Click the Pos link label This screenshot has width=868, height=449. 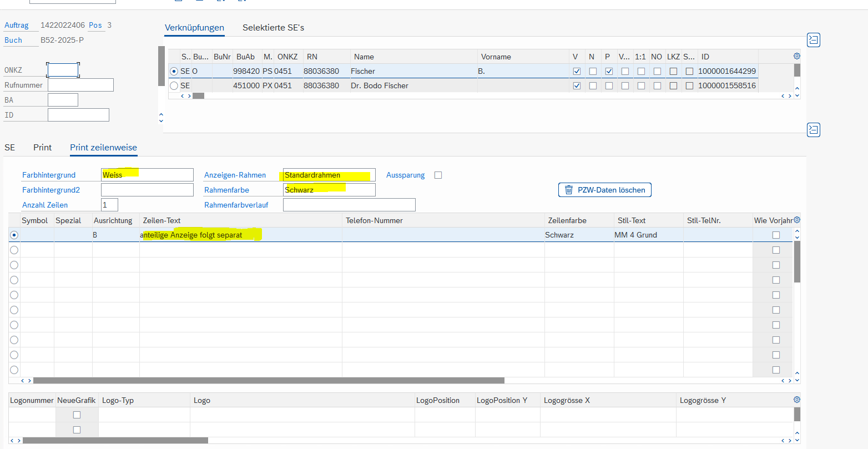pyautogui.click(x=95, y=25)
